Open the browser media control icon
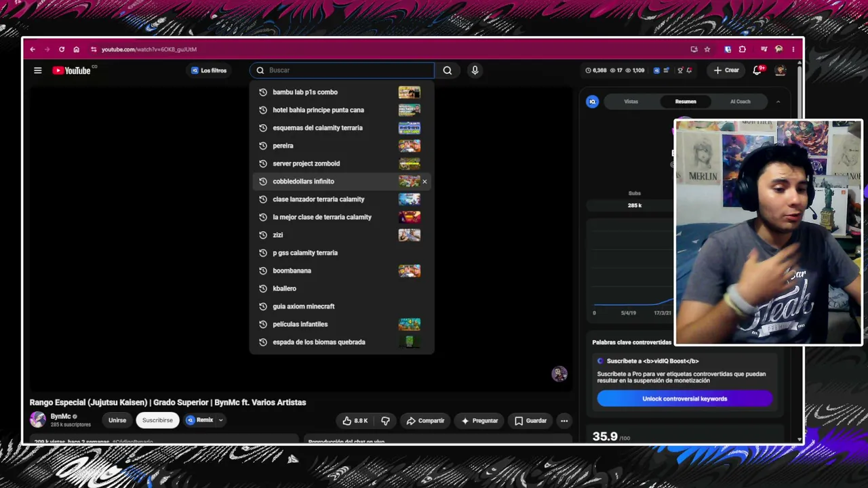Image resolution: width=868 pixels, height=488 pixels. pyautogui.click(x=764, y=49)
